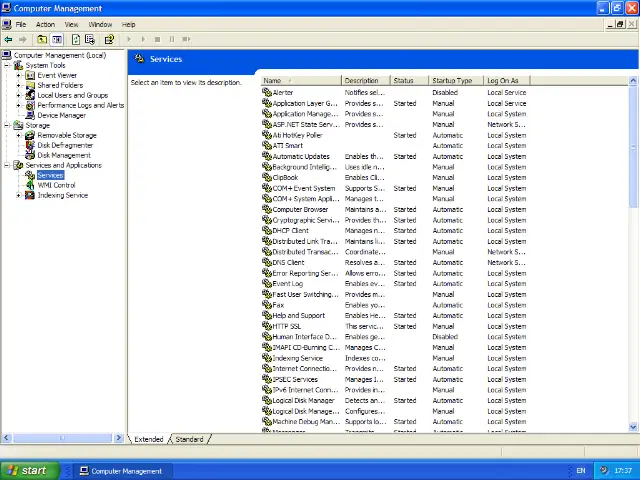Viewport: 640px width, 480px height.
Task: Select the Event Log service icon
Action: 267,283
